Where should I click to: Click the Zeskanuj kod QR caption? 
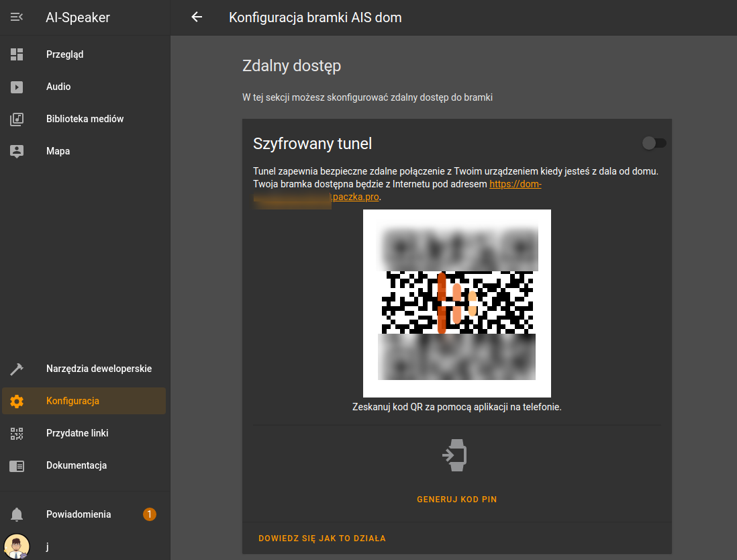point(457,407)
